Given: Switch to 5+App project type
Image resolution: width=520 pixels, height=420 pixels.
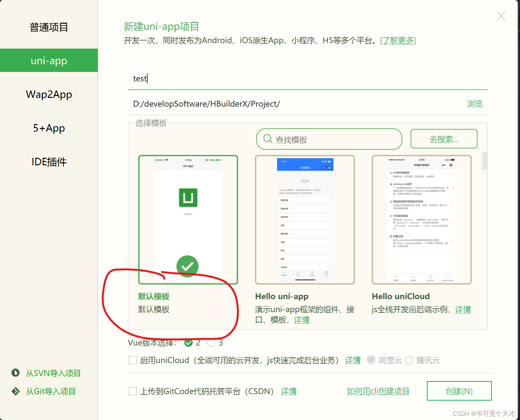Looking at the screenshot, I should point(49,128).
